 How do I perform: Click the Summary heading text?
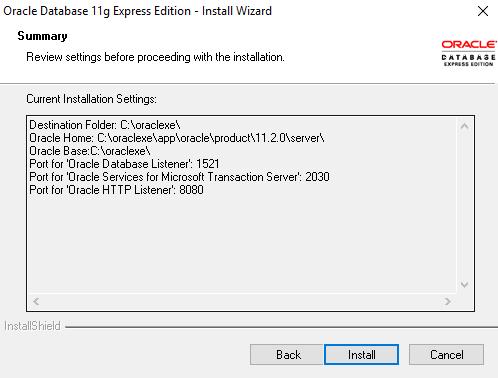click(x=42, y=36)
